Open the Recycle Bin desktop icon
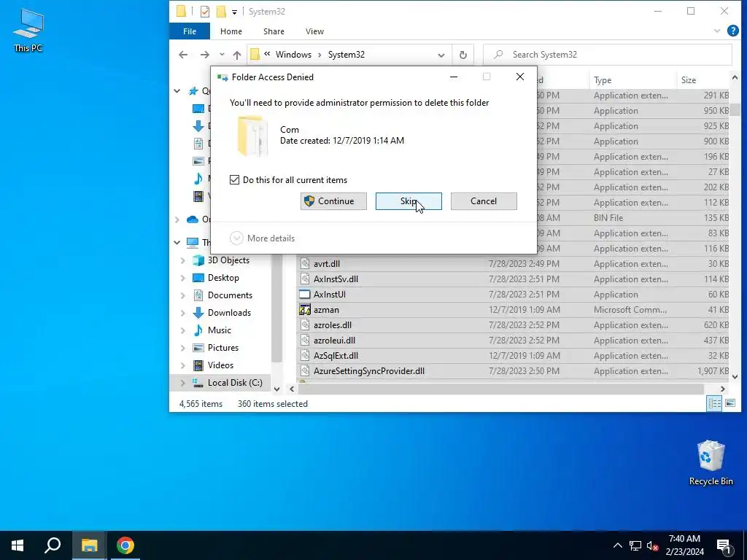 711,462
